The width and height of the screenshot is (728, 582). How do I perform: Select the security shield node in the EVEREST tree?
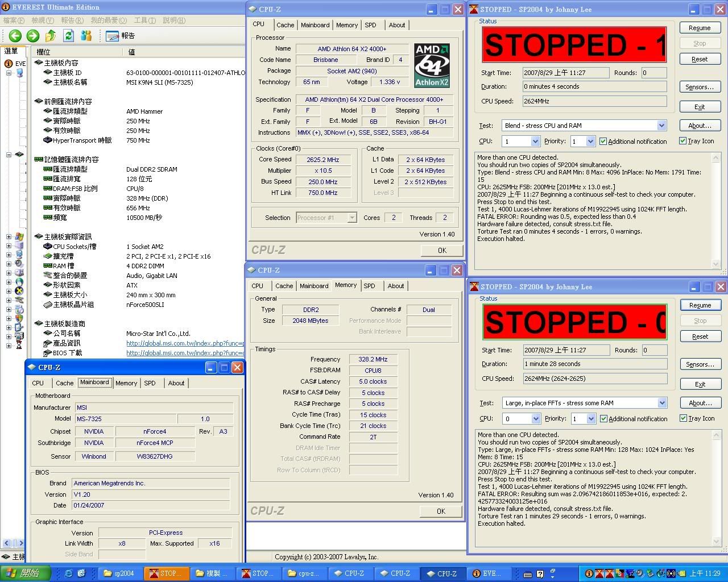pos(19,318)
